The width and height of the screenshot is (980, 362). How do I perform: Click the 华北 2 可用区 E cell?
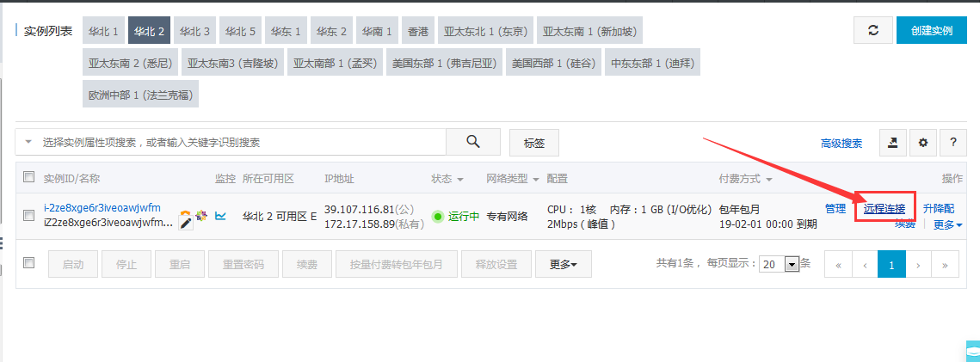[280, 217]
